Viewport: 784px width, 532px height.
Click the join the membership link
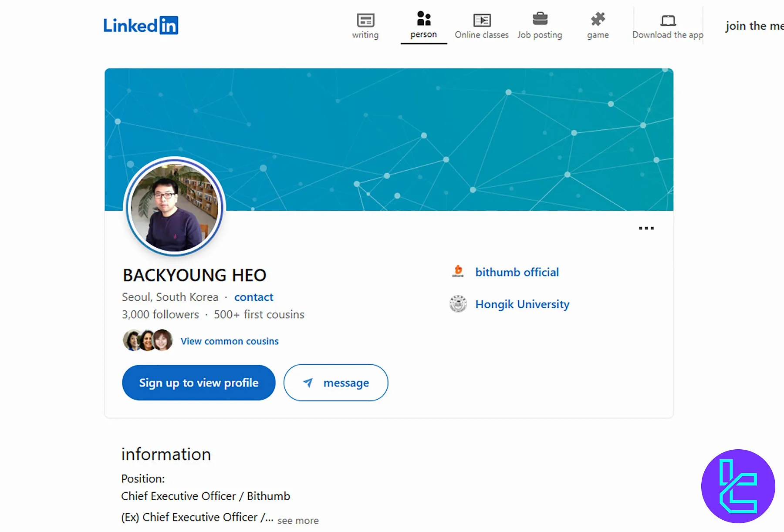(754, 26)
